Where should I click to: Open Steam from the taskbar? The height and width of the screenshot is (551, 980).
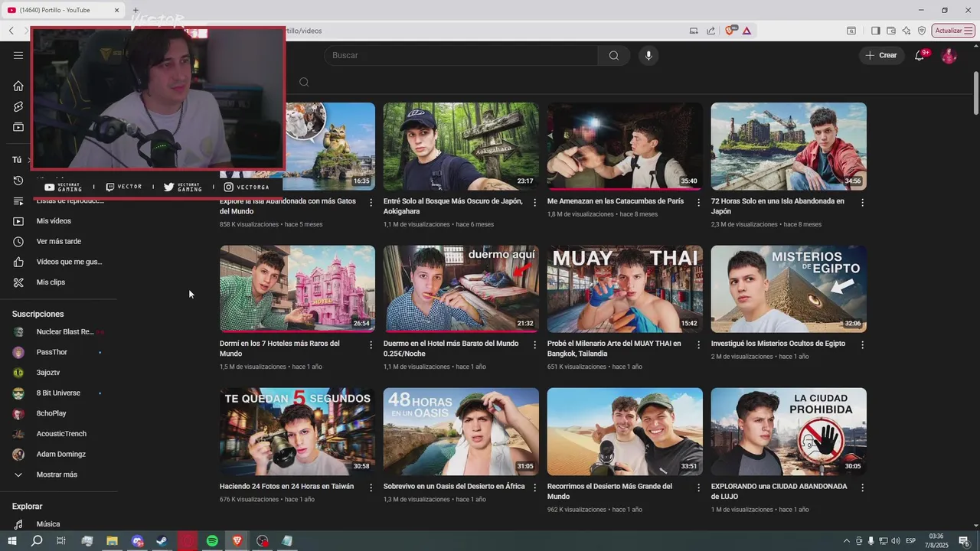tap(162, 541)
